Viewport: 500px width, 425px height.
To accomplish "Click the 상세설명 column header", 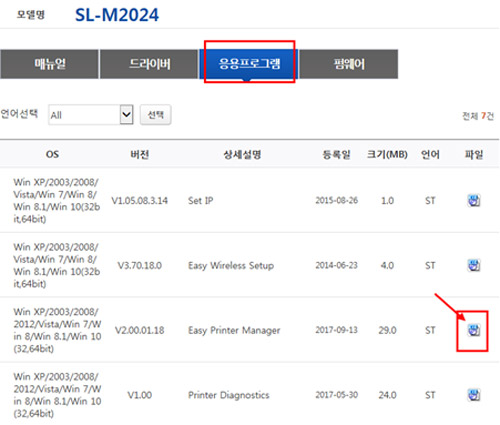I will pyautogui.click(x=242, y=154).
